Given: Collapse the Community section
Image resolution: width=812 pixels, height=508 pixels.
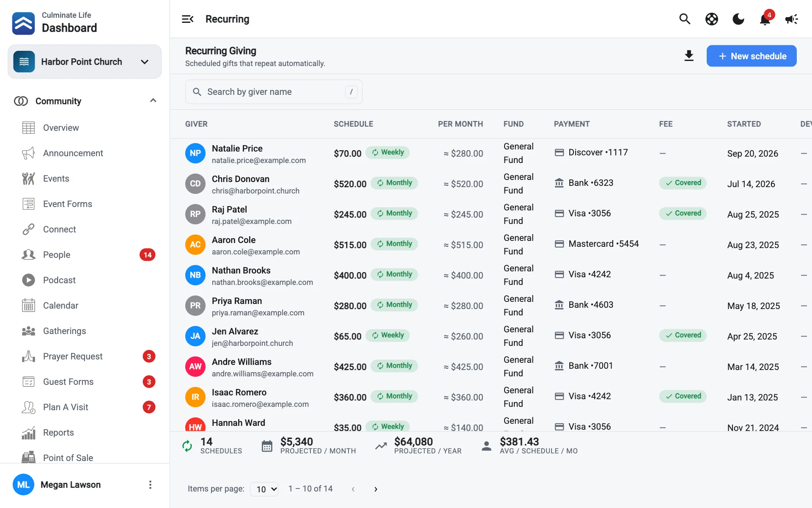Looking at the screenshot, I should click(153, 101).
